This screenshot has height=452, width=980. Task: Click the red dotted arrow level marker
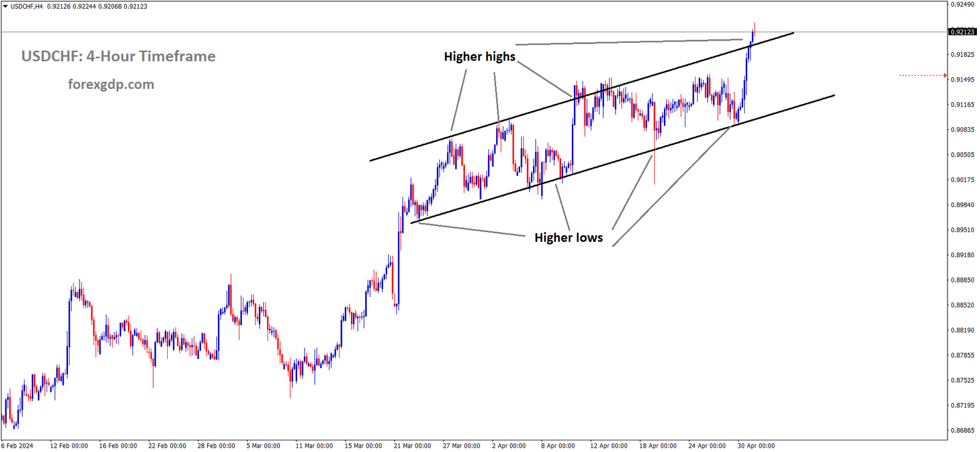click(x=923, y=75)
